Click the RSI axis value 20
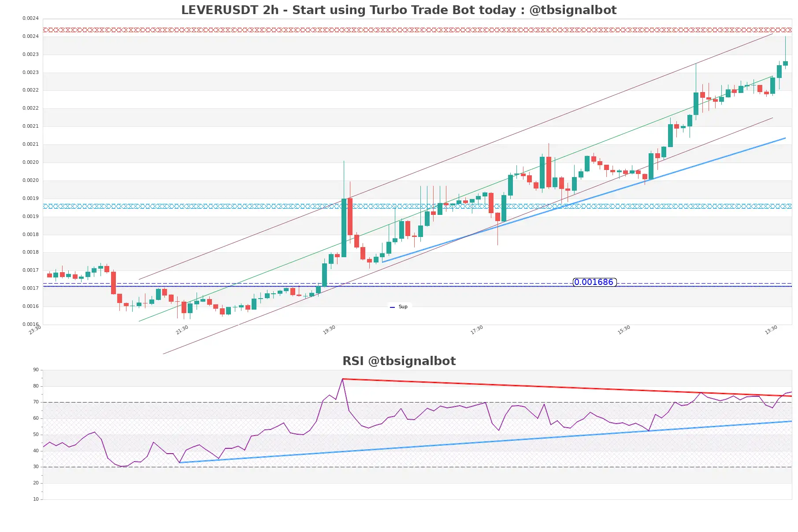The width and height of the screenshot is (798, 532). point(36,483)
